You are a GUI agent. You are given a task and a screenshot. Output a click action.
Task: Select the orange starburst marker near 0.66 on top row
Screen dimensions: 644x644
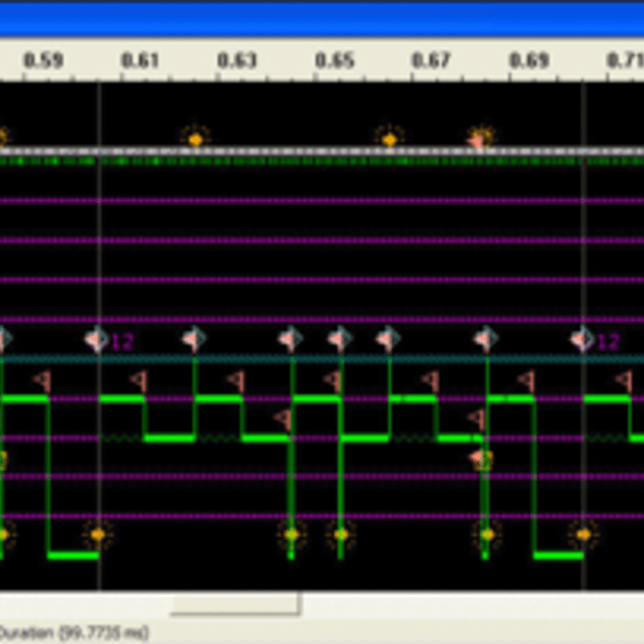point(389,138)
